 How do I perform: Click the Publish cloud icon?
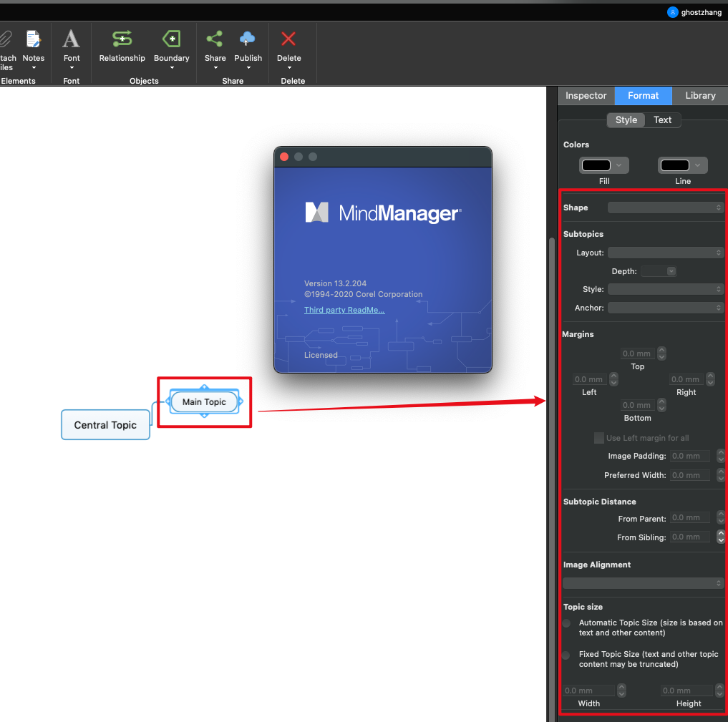(x=248, y=39)
